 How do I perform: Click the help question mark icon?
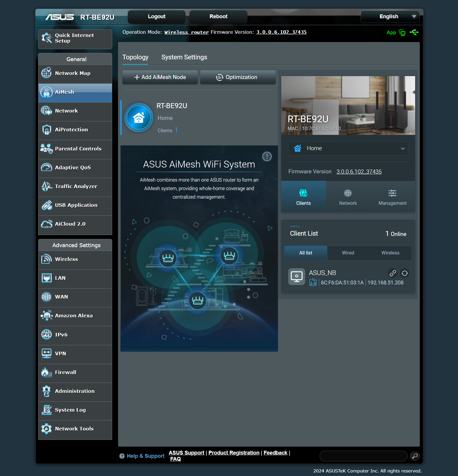(267, 157)
